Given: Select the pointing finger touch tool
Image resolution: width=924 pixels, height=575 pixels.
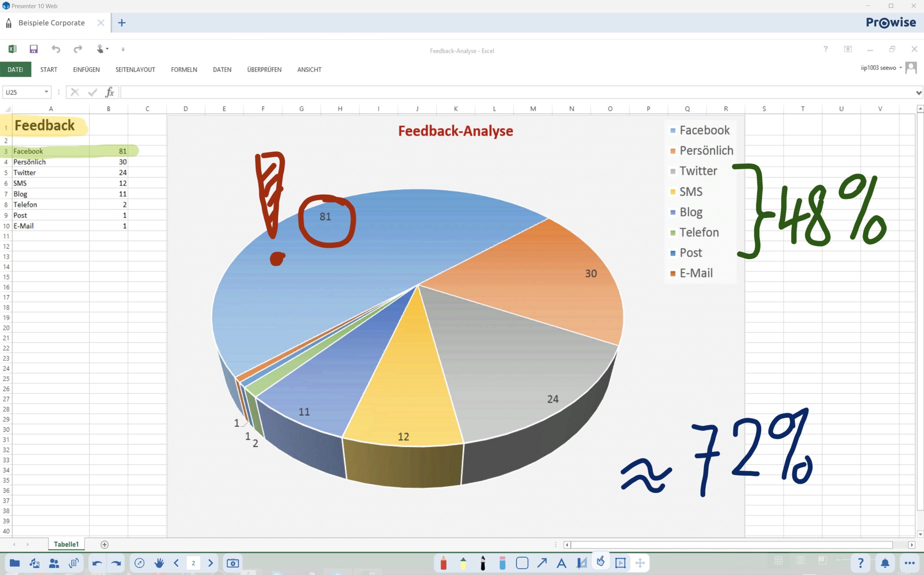Looking at the screenshot, I should (x=601, y=561).
